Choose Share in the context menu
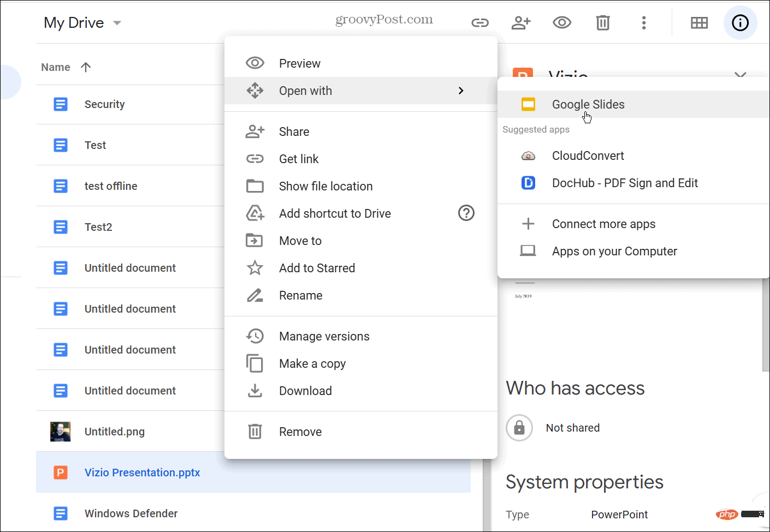 click(361, 131)
